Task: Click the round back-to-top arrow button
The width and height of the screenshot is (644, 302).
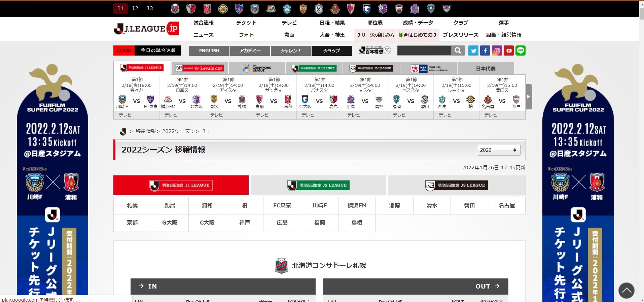Action: pyautogui.click(x=626, y=290)
